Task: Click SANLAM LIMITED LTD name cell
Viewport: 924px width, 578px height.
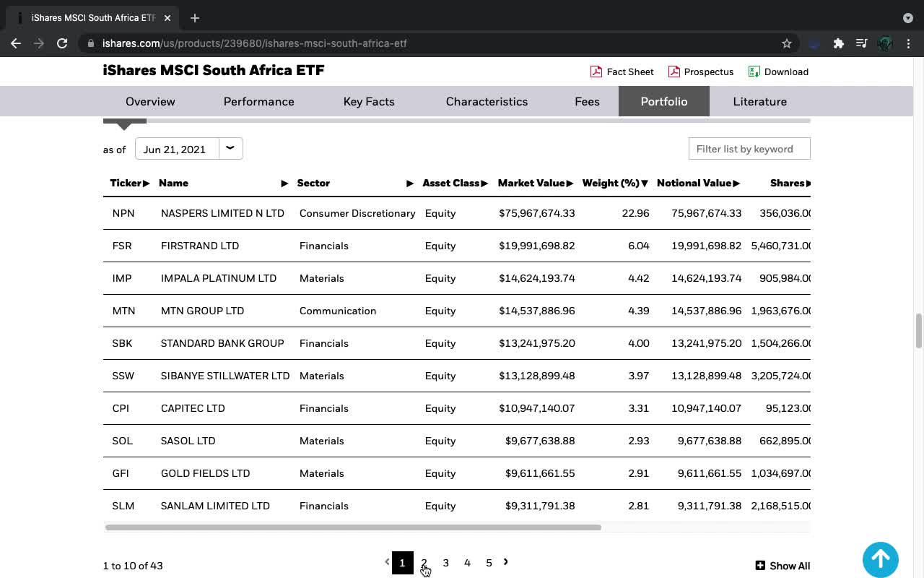Action: 215,506
